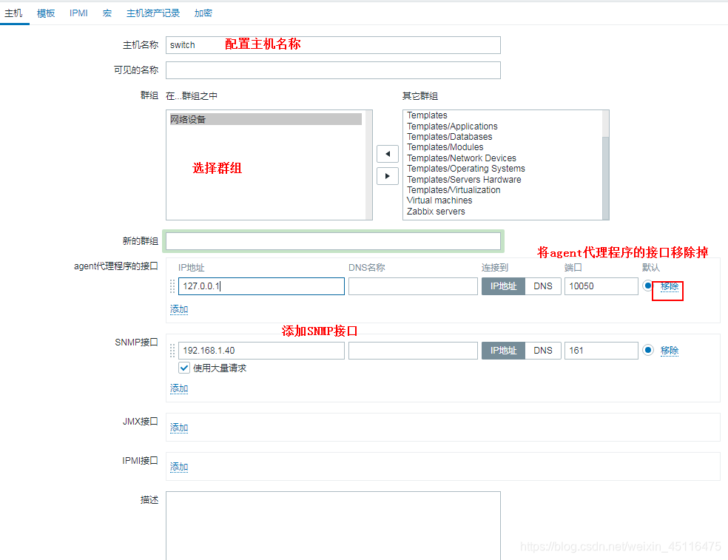This screenshot has height=560, width=728.
Task: Click the agent interface DNS name field
Action: (413, 286)
